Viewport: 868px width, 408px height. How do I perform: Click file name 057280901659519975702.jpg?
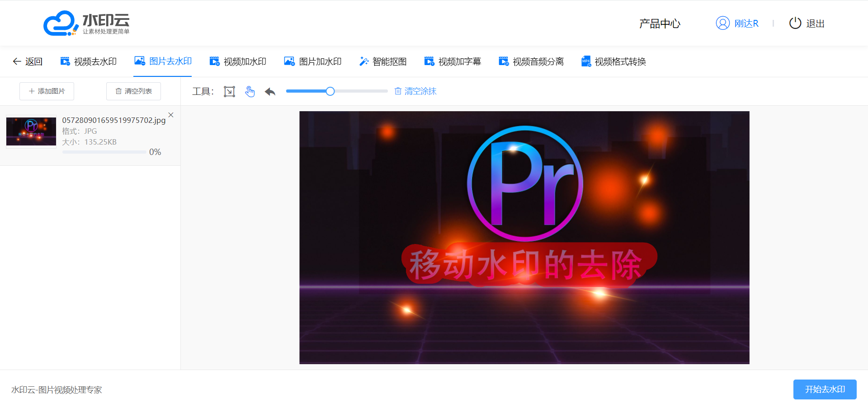click(114, 120)
